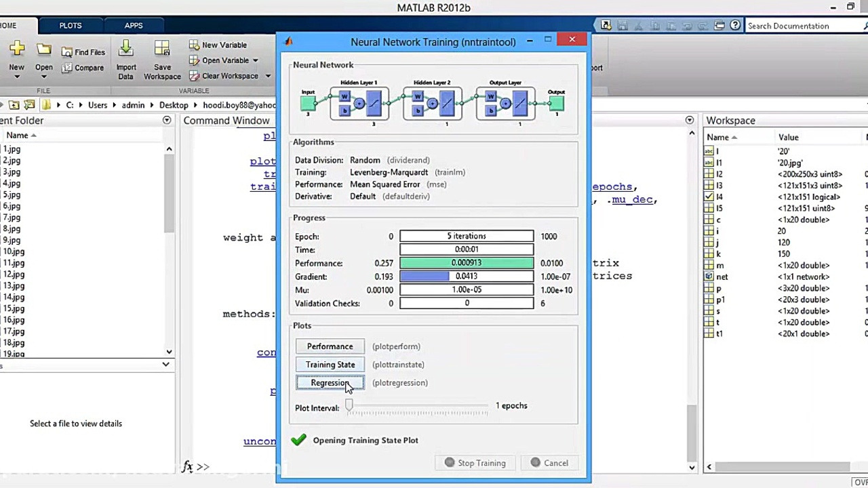Click the 'admin' folder in address path
The width and height of the screenshot is (868, 488).
click(x=134, y=105)
